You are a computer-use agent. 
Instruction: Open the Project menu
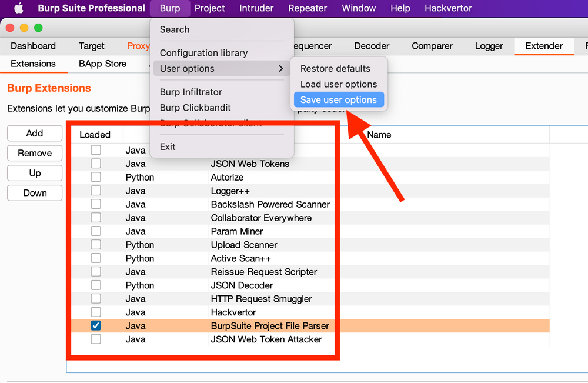point(210,8)
